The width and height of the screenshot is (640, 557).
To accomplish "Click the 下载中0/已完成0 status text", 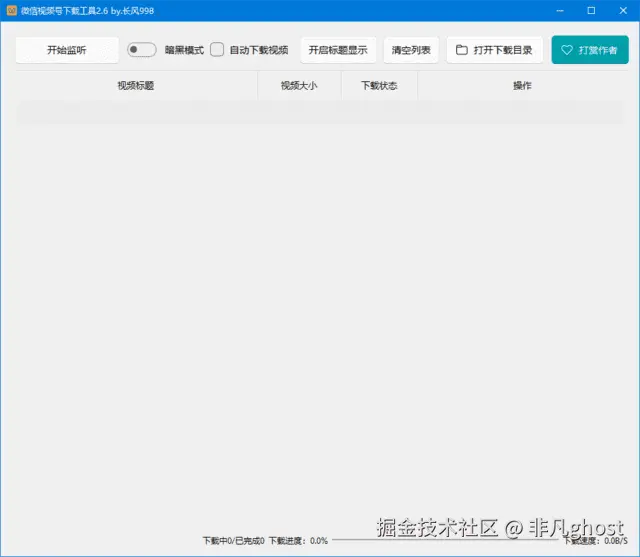I will [x=233, y=541].
